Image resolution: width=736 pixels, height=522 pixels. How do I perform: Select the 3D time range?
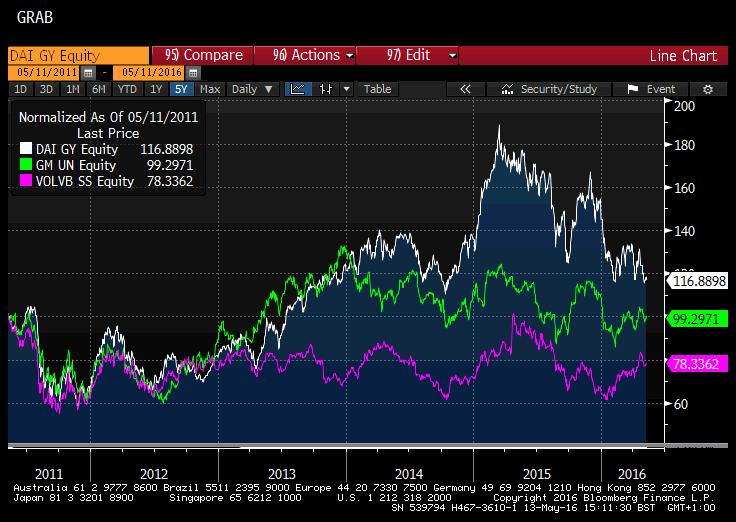click(x=46, y=89)
